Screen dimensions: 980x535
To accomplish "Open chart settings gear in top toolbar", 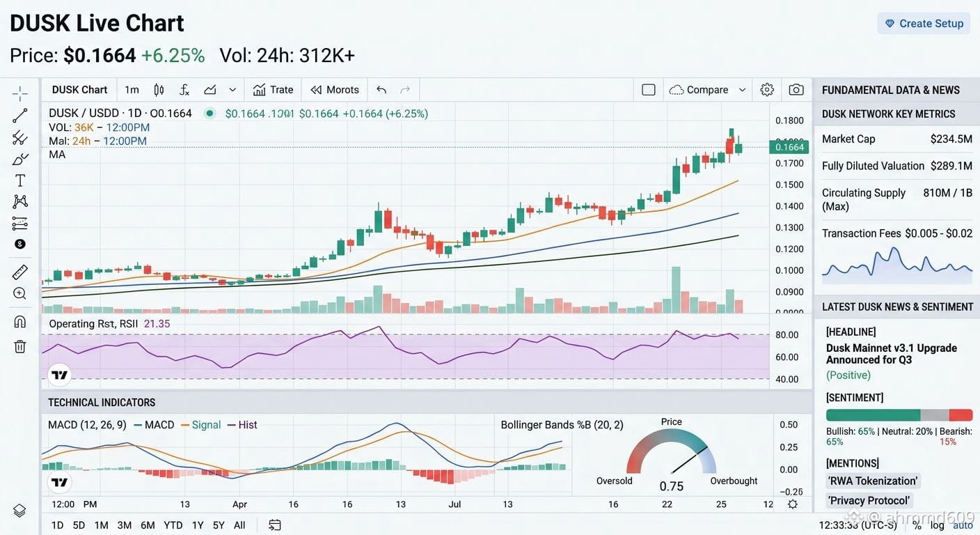I will [767, 90].
